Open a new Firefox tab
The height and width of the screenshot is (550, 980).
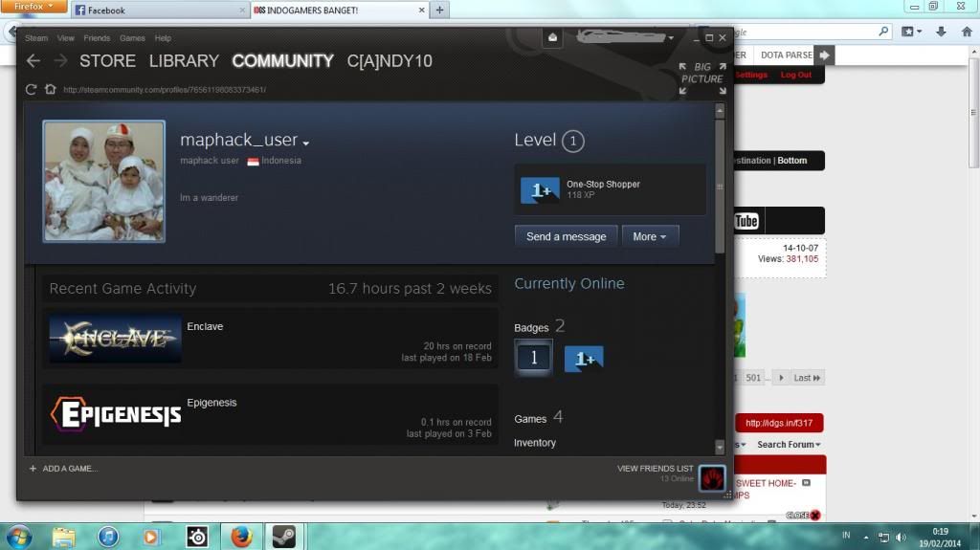pos(439,10)
